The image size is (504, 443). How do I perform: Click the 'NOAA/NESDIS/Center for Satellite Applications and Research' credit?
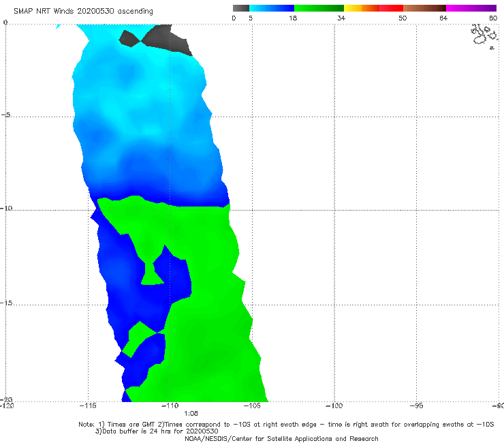click(x=281, y=439)
